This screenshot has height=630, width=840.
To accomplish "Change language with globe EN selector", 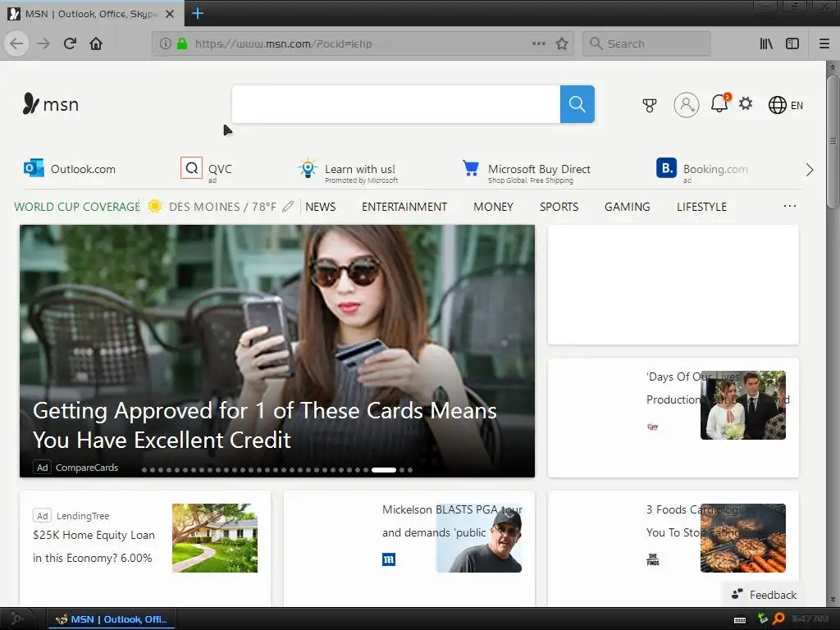I will click(x=785, y=105).
